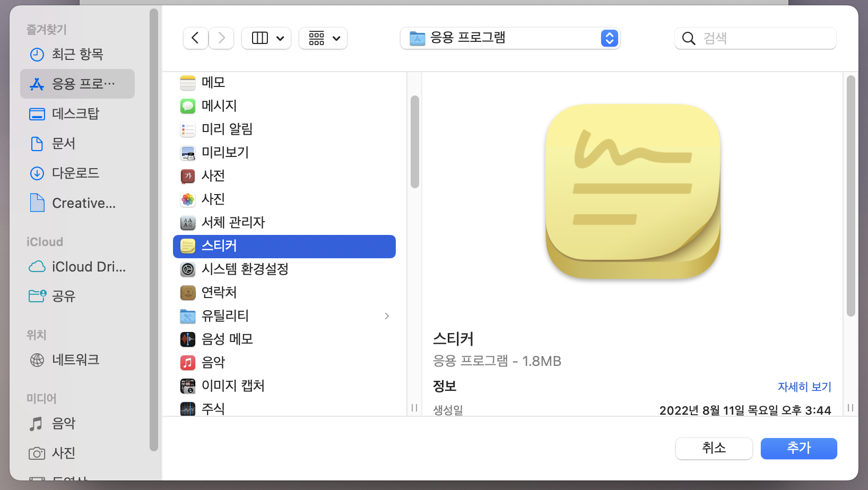
Task: Click the 음악 app icon in the file list
Action: coord(188,363)
